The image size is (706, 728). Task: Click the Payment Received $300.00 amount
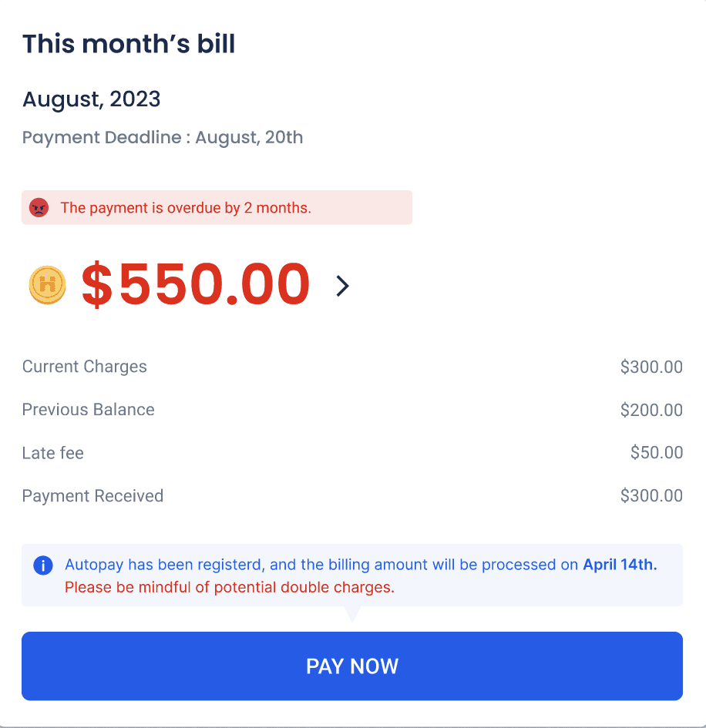point(651,496)
